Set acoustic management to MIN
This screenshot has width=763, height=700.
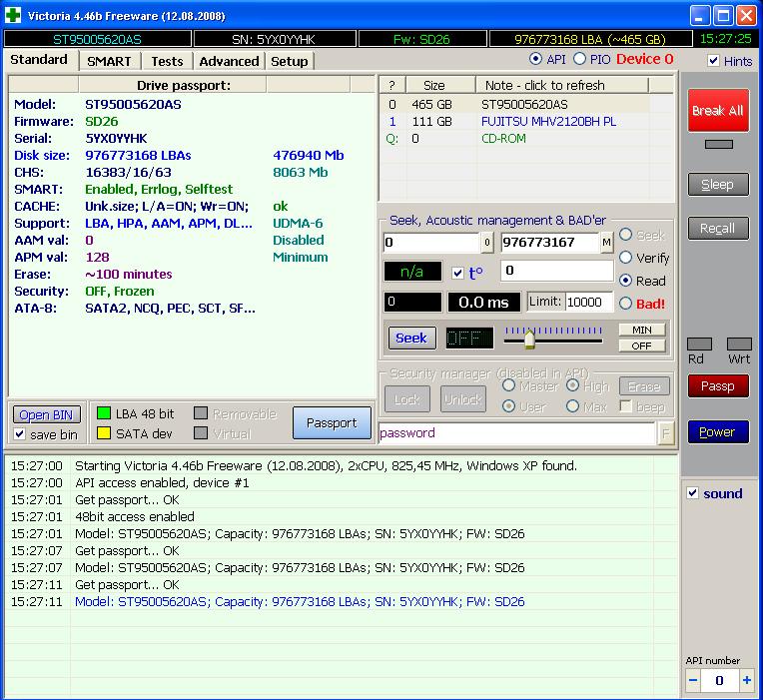click(x=641, y=330)
